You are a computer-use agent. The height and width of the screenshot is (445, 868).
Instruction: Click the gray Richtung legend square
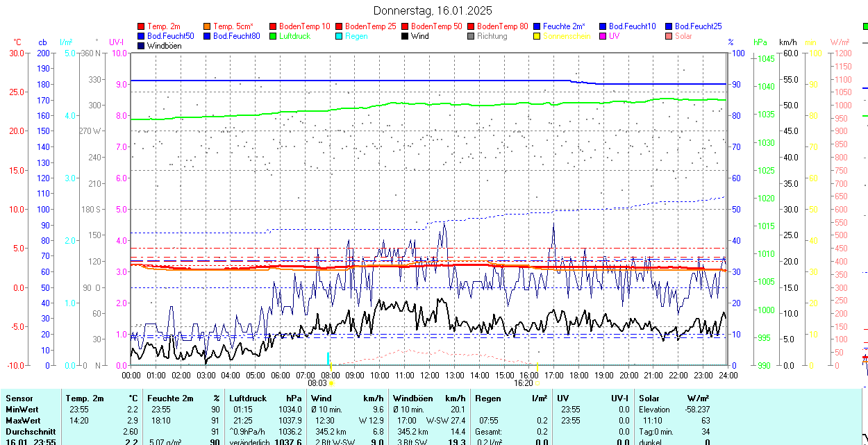pyautogui.click(x=471, y=36)
